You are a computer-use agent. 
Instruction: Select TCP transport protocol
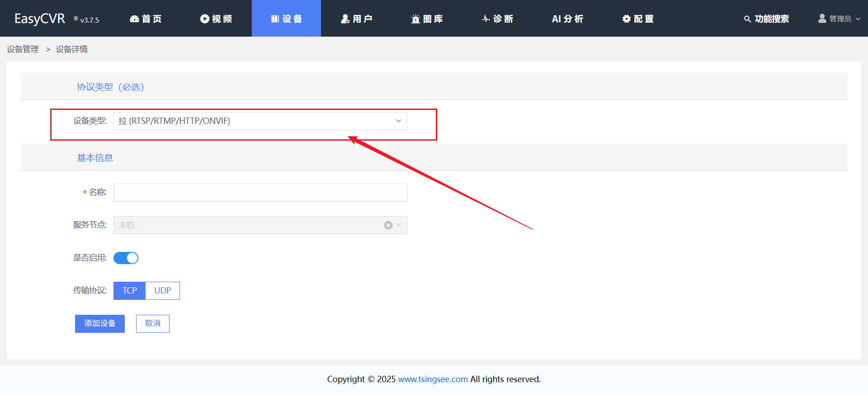tap(129, 291)
